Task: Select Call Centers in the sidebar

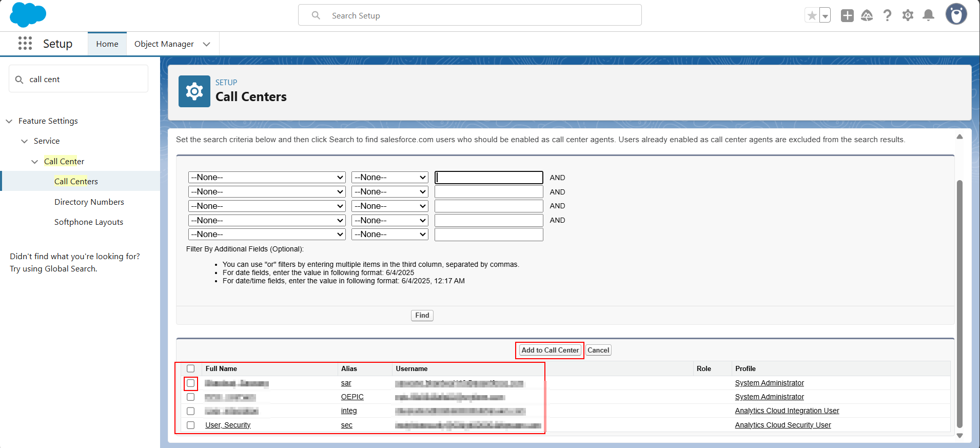Action: click(x=76, y=181)
